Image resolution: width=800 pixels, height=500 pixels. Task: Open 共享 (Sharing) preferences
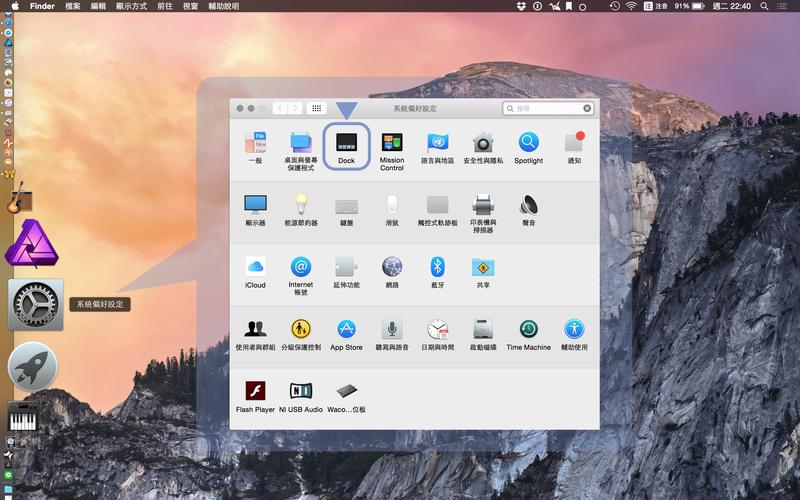483,272
